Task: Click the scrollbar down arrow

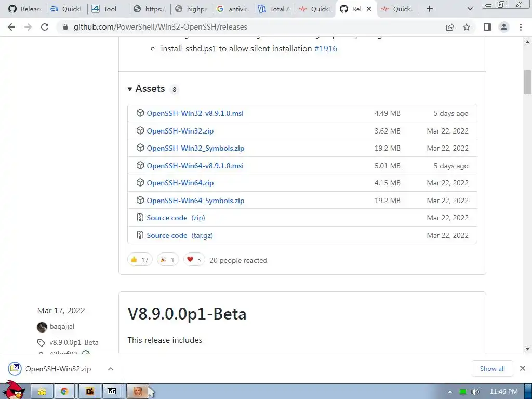Action: click(527, 349)
